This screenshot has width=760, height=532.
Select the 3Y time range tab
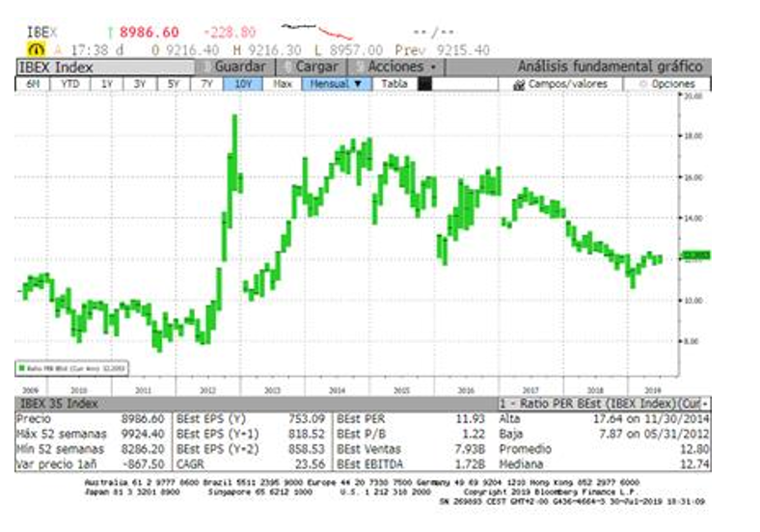pos(140,84)
